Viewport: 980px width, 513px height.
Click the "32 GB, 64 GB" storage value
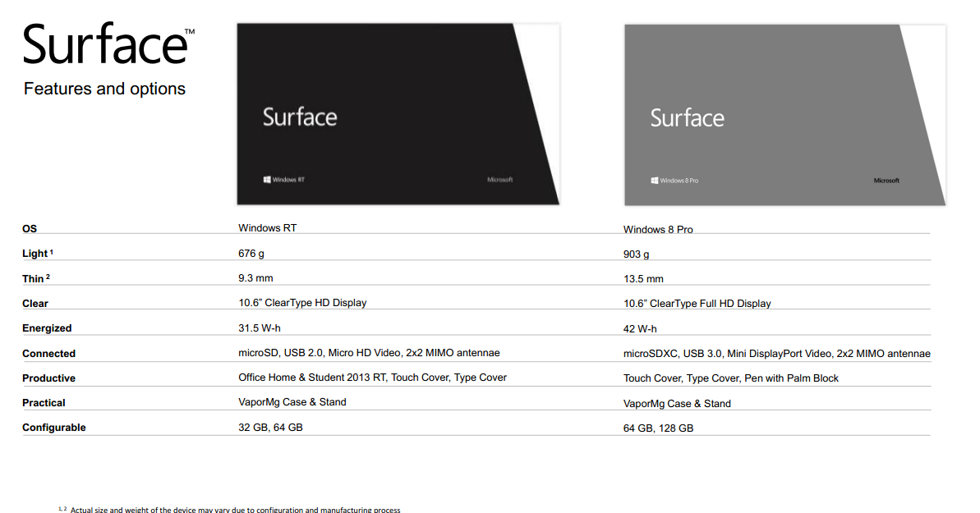pos(270,428)
